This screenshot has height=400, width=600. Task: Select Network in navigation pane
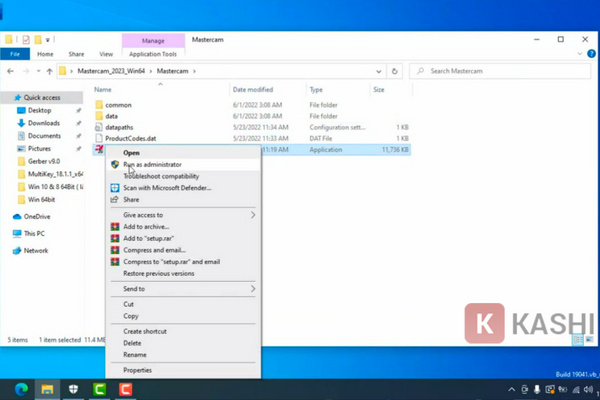tap(36, 251)
